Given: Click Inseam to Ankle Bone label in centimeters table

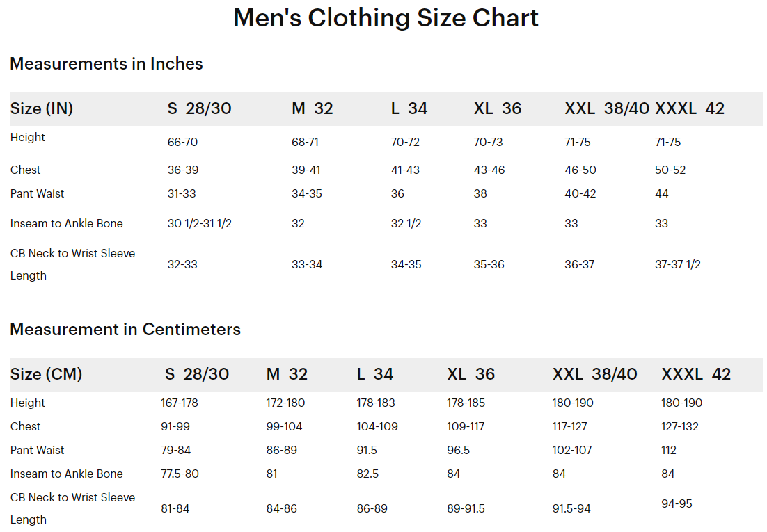Looking at the screenshot, I should 67,474.
